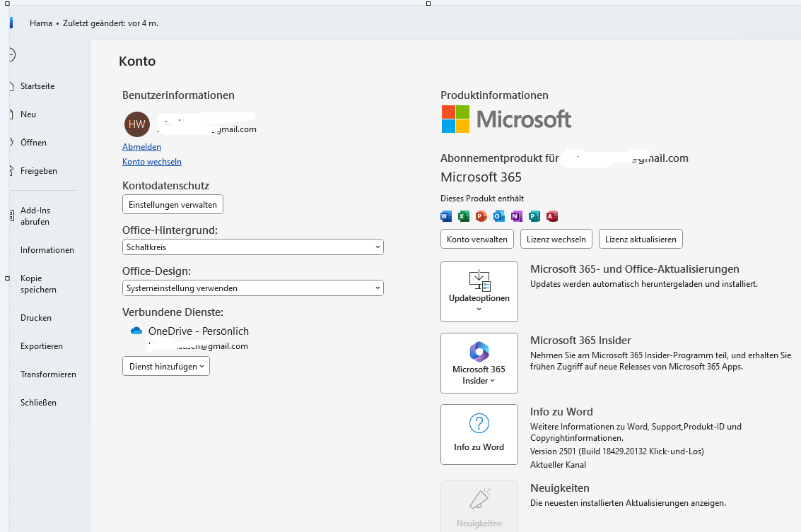Screen dimensions: 801x532
Task: Click the Access app icon
Action: [x=551, y=216]
